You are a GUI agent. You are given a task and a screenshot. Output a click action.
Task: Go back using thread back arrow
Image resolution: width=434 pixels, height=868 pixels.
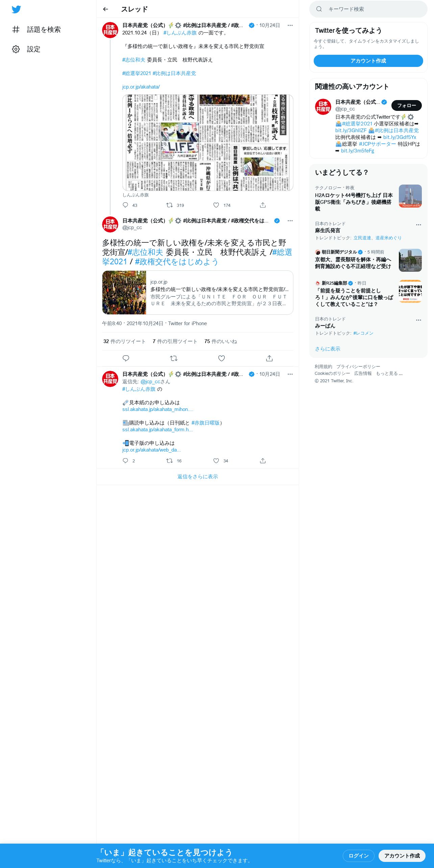click(x=105, y=9)
